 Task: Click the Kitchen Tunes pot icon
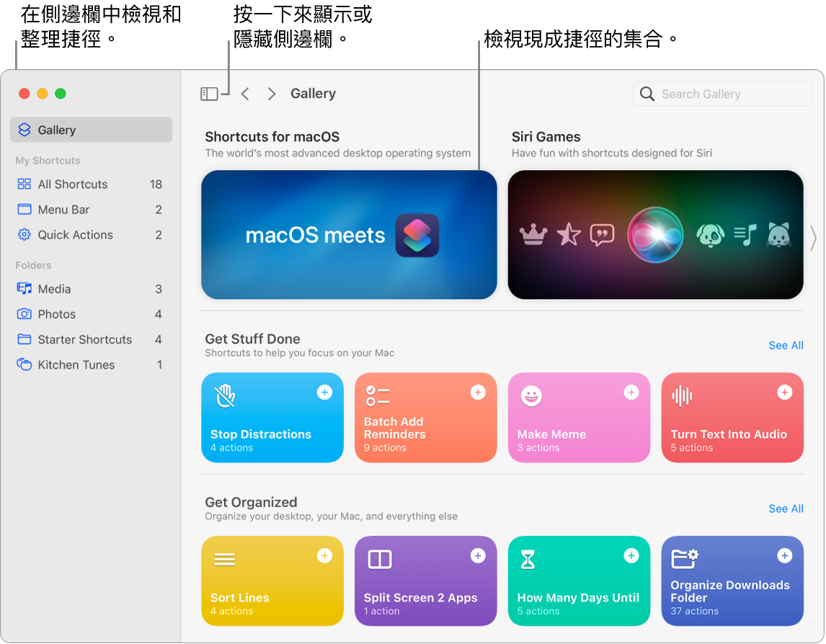point(25,365)
